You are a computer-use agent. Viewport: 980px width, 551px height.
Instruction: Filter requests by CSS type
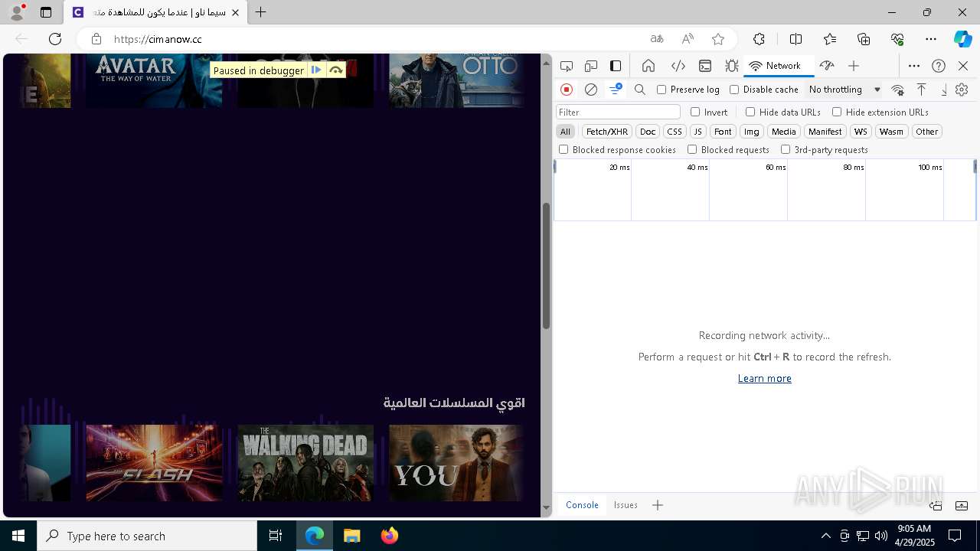point(675,132)
